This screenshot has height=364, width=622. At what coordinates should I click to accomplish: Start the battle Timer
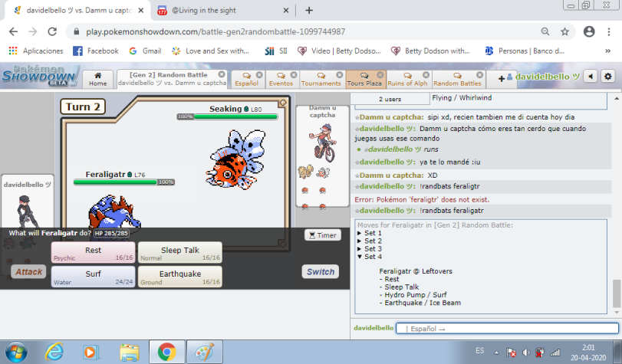[x=322, y=235]
